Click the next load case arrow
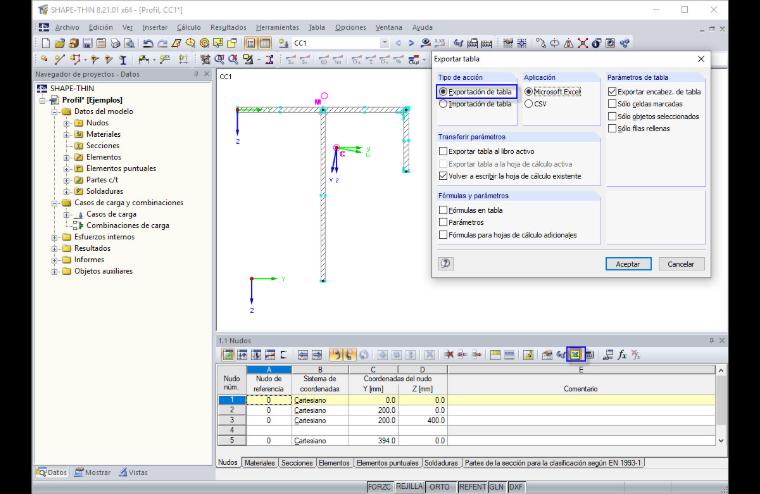The width and height of the screenshot is (760, 494). click(x=411, y=43)
